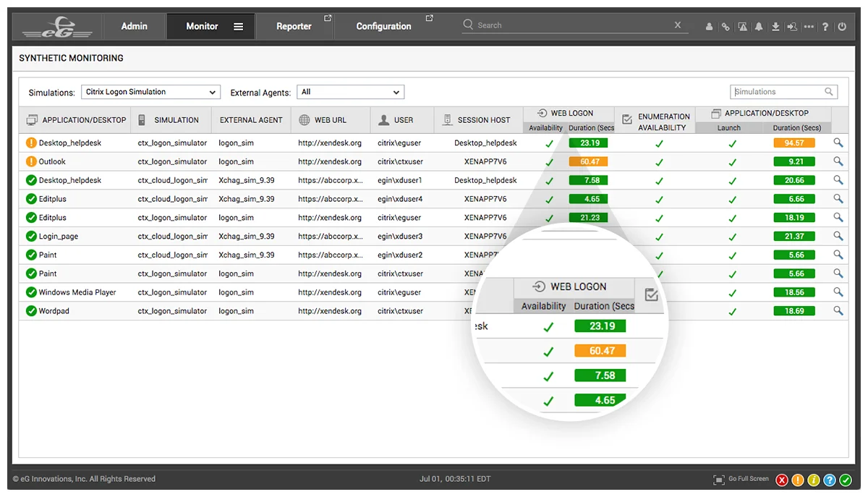868x497 pixels.
Task: Click the egin\xduser2 user cell
Action: [400, 255]
